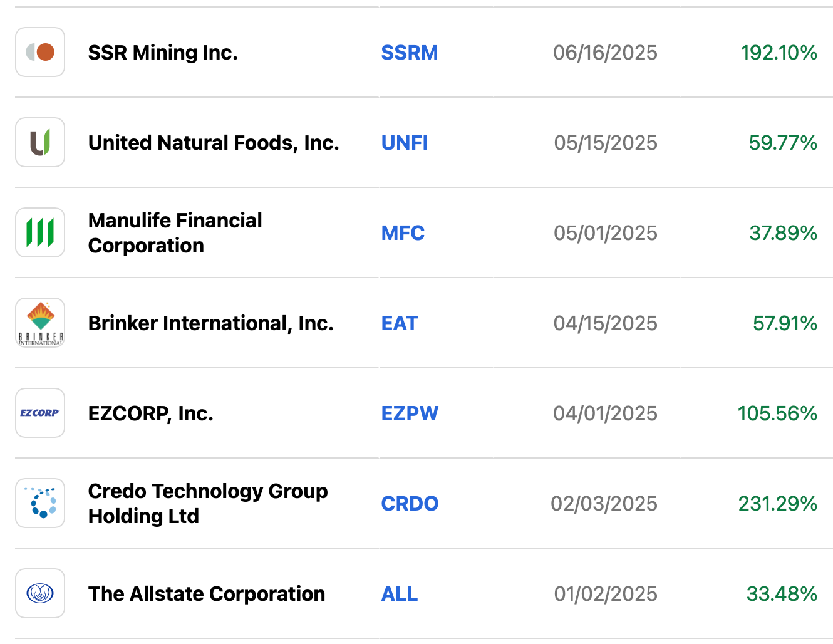Click the Brinker International, Inc. name
Screen dimensions: 833x644
[211, 323]
